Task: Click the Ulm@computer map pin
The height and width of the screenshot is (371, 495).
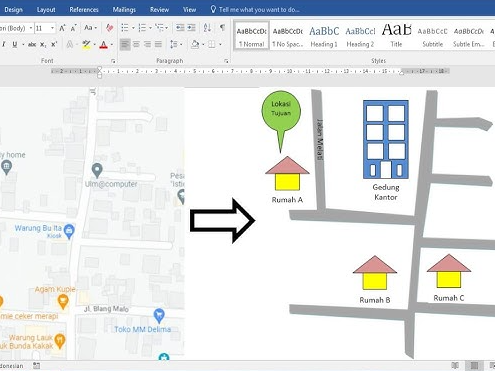Action: 97,170
